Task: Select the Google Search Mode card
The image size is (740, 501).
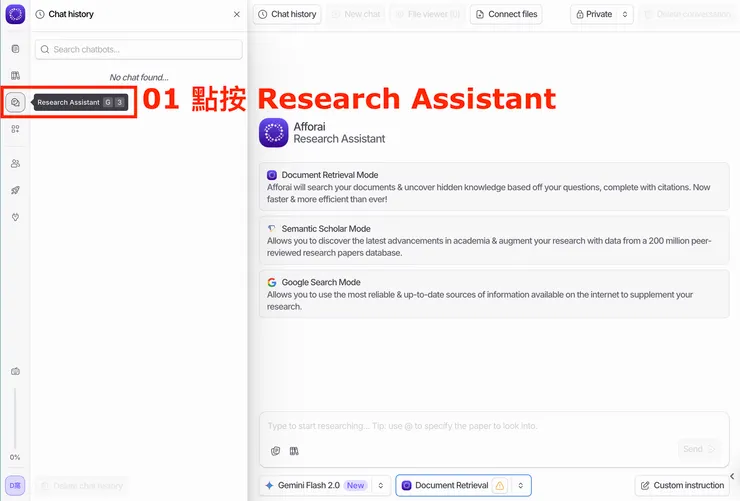Action: tap(494, 294)
